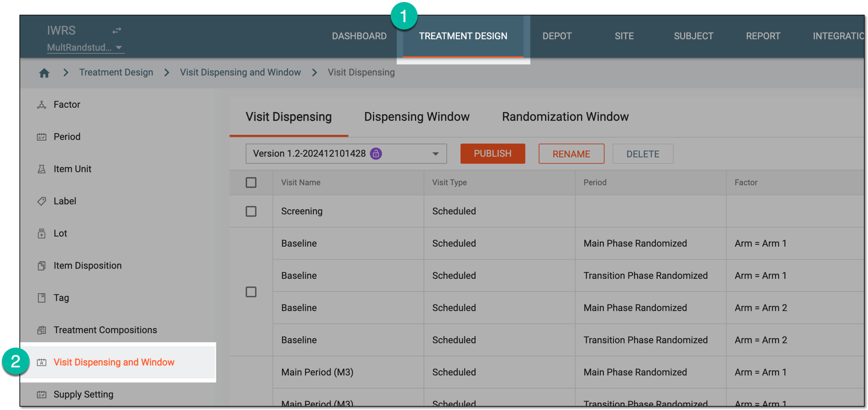This screenshot has height=410, width=868.
Task: Click the Supply Setting icon
Action: pyautogui.click(x=42, y=395)
